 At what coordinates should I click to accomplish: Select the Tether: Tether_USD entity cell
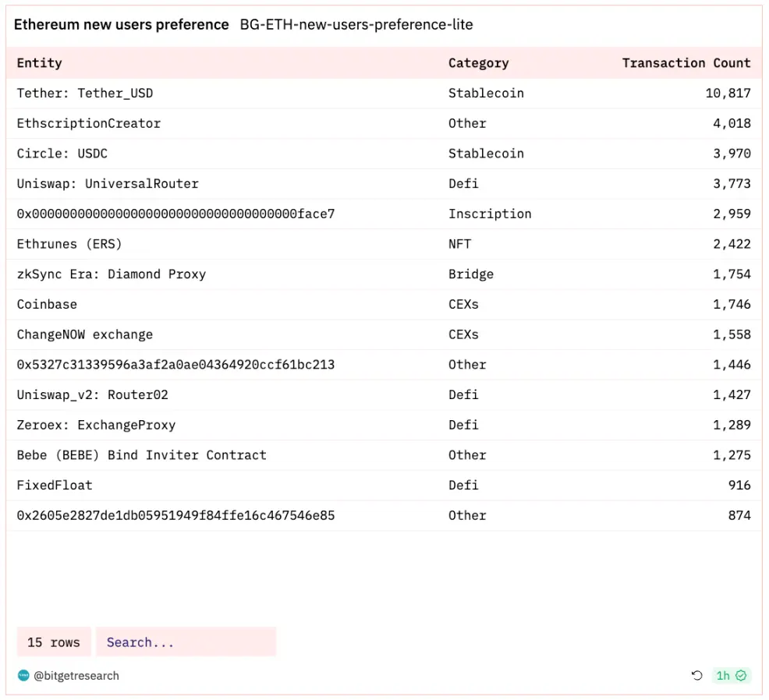click(x=85, y=94)
